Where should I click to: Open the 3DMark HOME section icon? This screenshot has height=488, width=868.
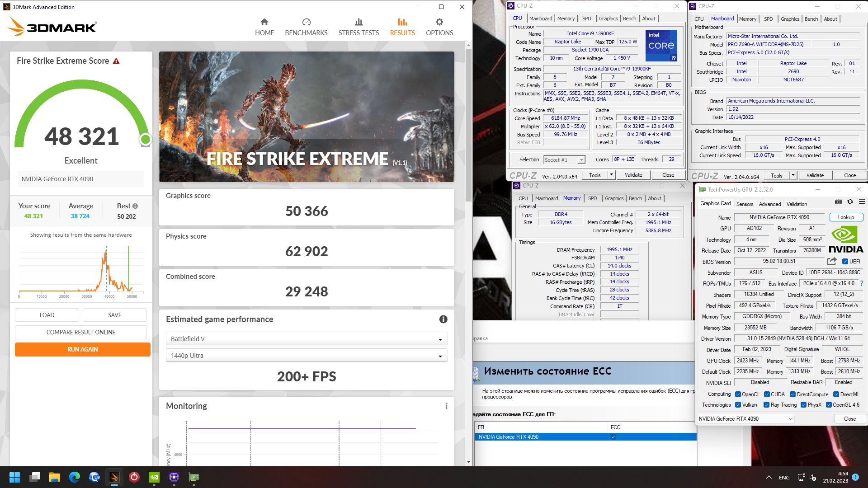[x=264, y=22]
